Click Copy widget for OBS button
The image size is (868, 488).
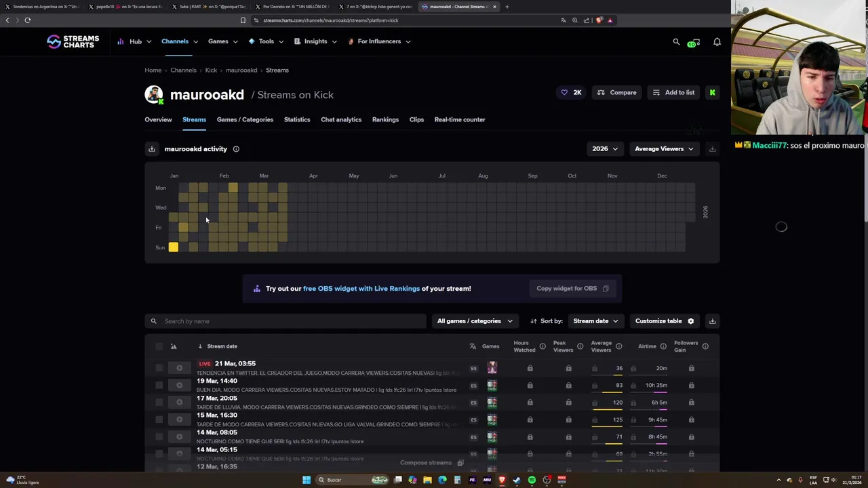point(572,289)
